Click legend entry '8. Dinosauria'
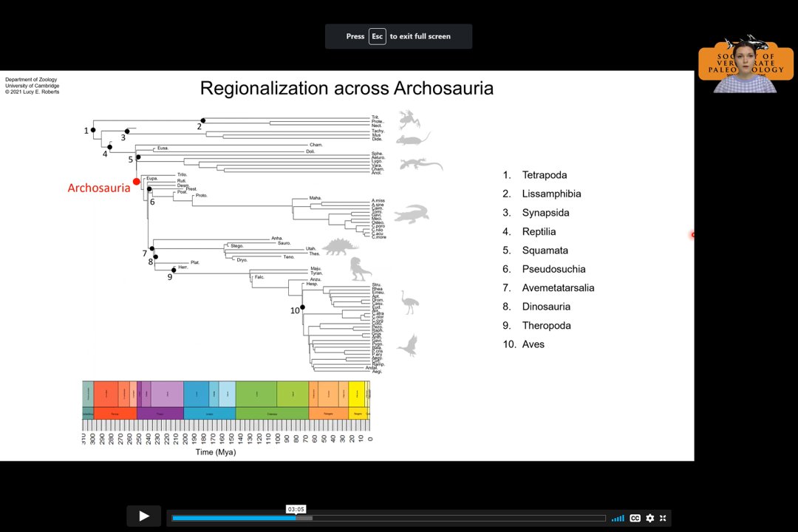798x532 pixels. click(536, 307)
